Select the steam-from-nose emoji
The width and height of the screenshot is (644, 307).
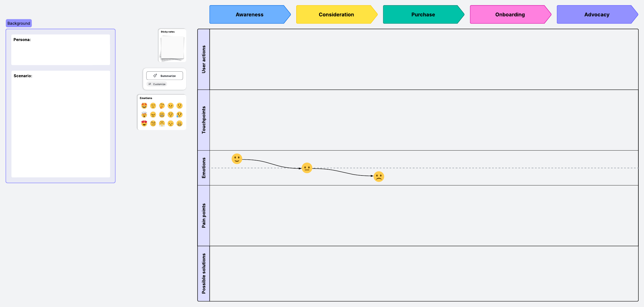tap(162, 123)
